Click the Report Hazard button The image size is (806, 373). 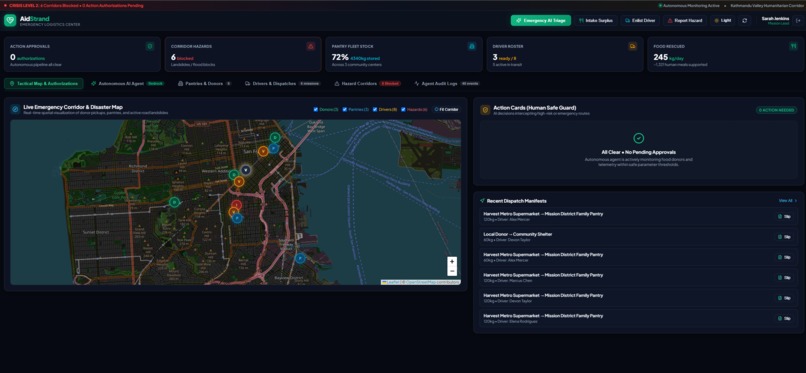(685, 21)
